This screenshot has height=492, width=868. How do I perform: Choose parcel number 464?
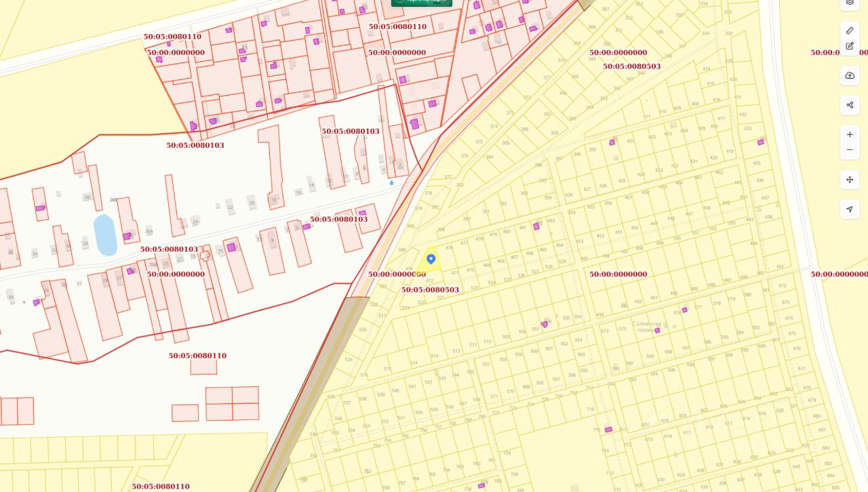pyautogui.click(x=559, y=246)
